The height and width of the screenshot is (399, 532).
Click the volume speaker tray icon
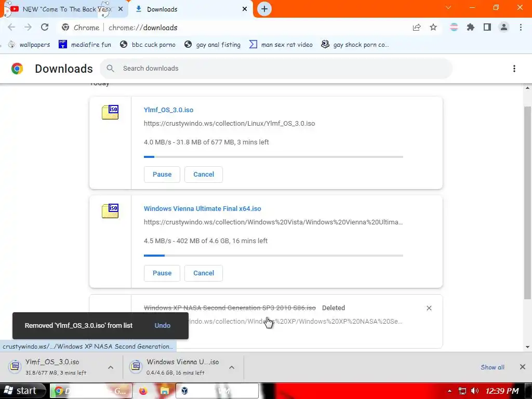tap(475, 391)
